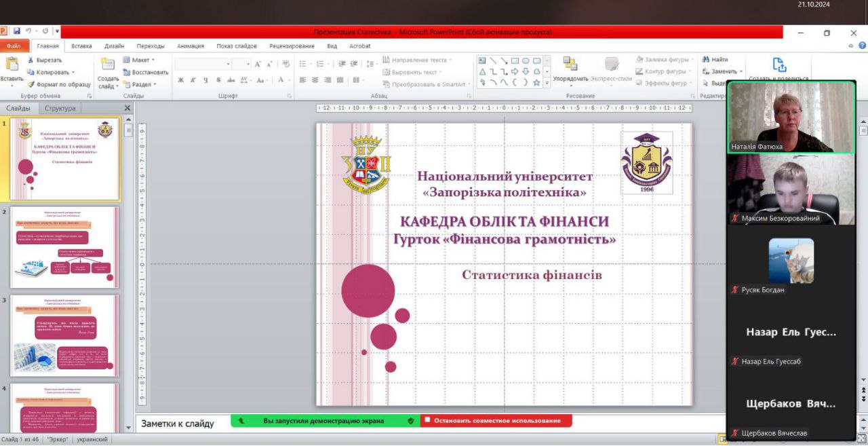Open the Section (Раздел) dropdown
This screenshot has width=868, height=446.
(155, 84)
